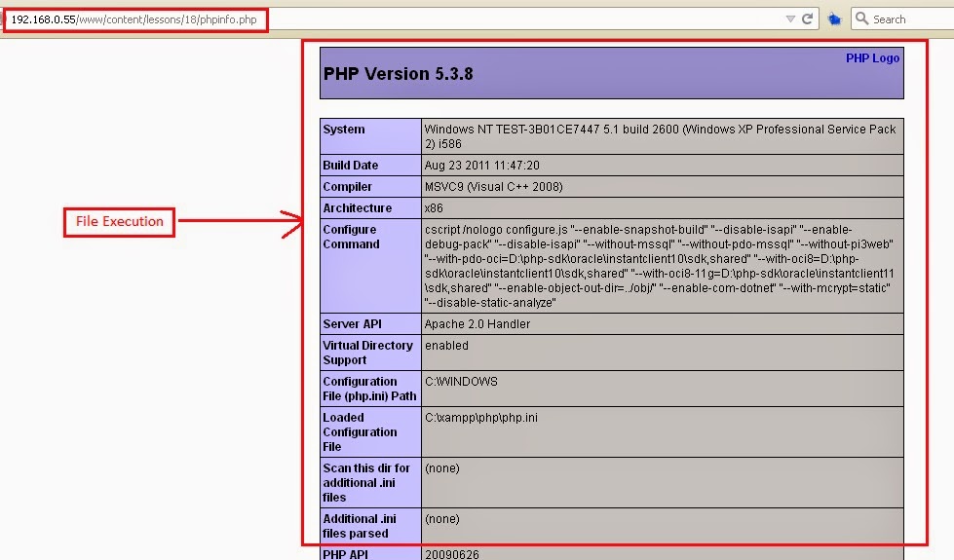
Task: Click the (none) value beside Scan this dir
Action: (442, 468)
